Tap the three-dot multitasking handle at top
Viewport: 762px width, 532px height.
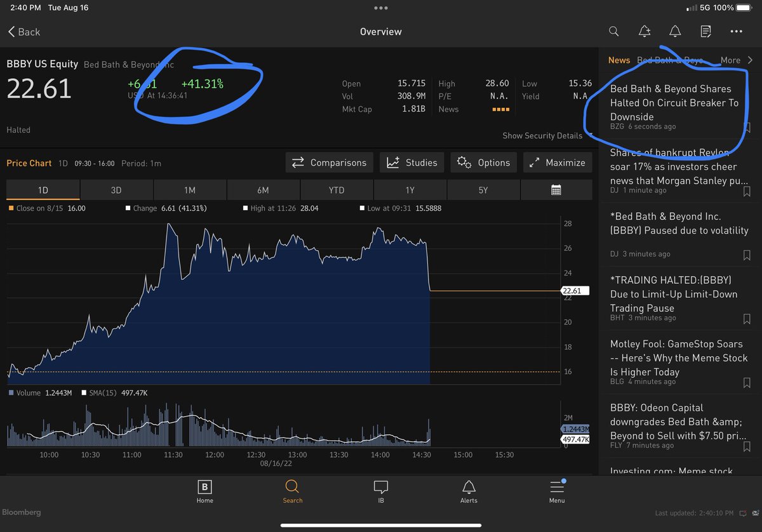(380, 8)
